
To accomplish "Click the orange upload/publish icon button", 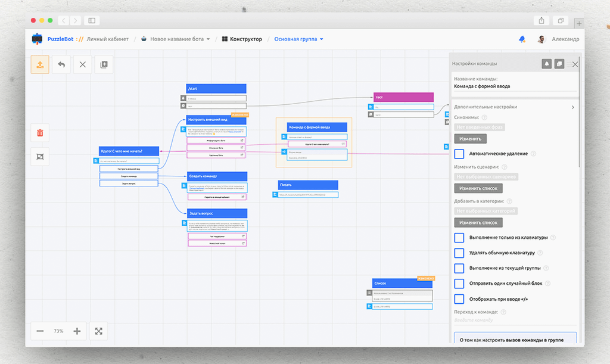I will point(40,64).
